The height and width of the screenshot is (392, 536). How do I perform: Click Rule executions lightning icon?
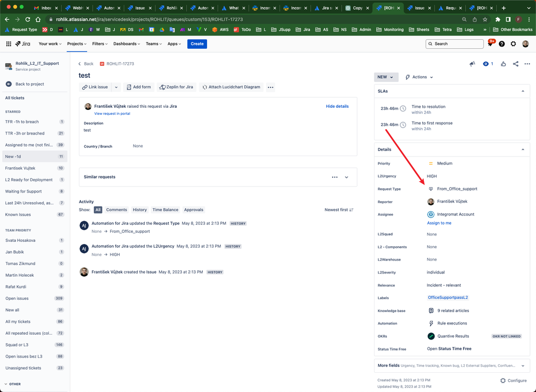tap(431, 323)
